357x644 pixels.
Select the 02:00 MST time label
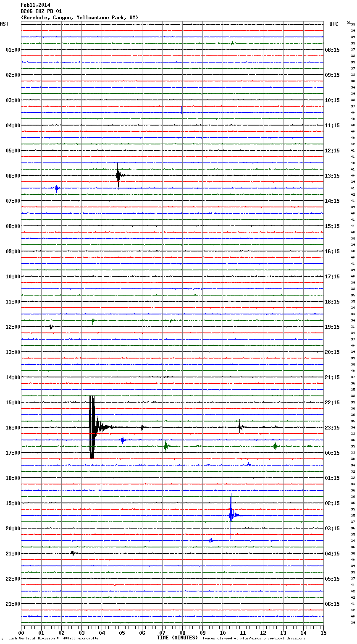click(13, 75)
